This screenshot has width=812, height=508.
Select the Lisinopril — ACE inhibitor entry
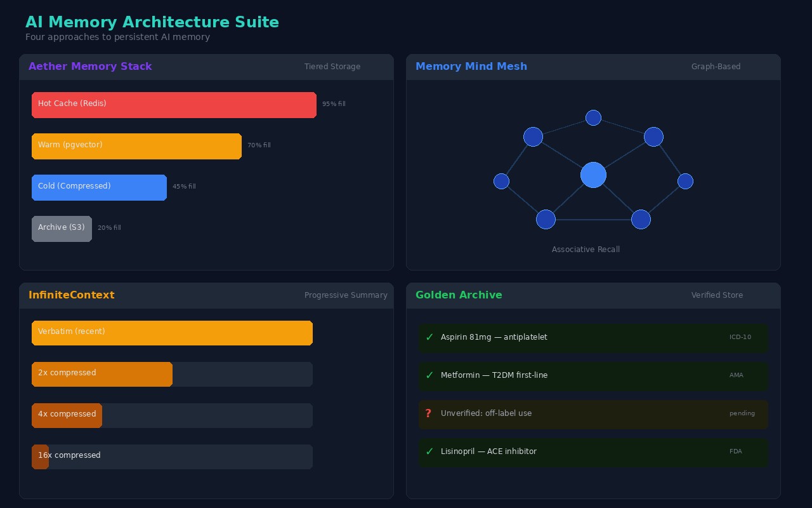(593, 451)
